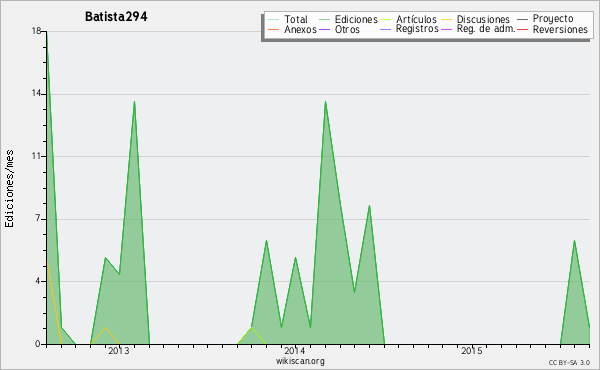The image size is (600, 370).
Task: Click the 2013 x-axis label
Action: pyautogui.click(x=119, y=350)
